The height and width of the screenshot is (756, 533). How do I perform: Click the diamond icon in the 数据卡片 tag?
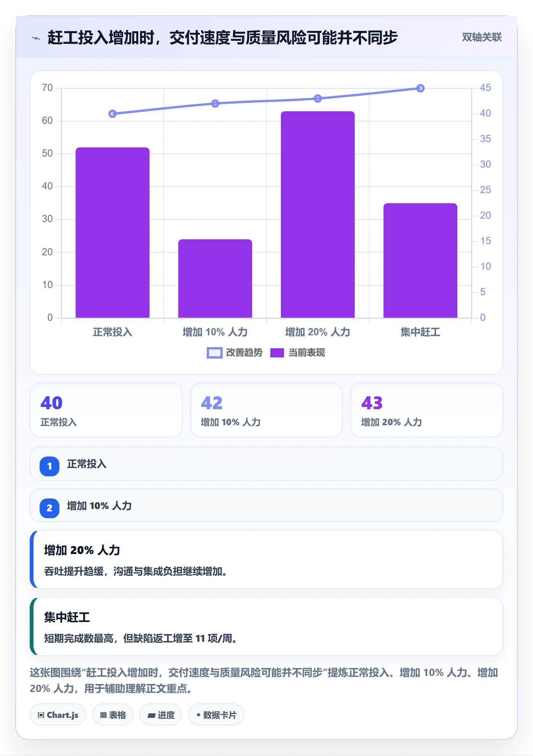pos(198,715)
